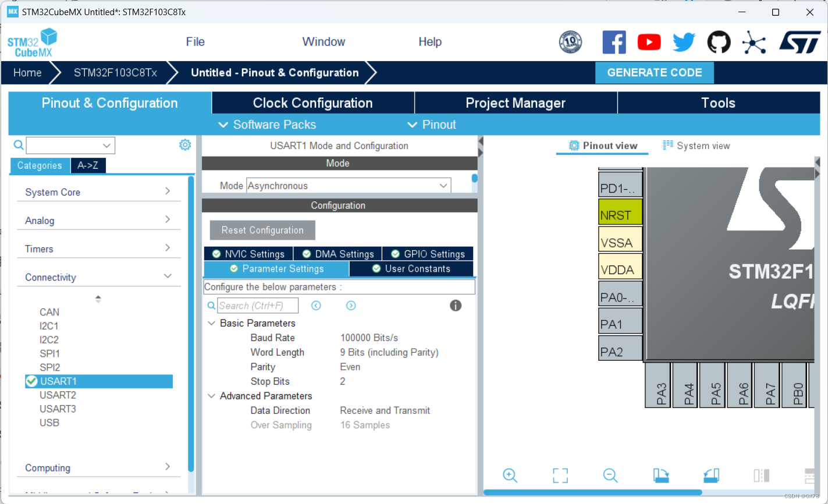
Task: Open the Window menu
Action: (324, 42)
